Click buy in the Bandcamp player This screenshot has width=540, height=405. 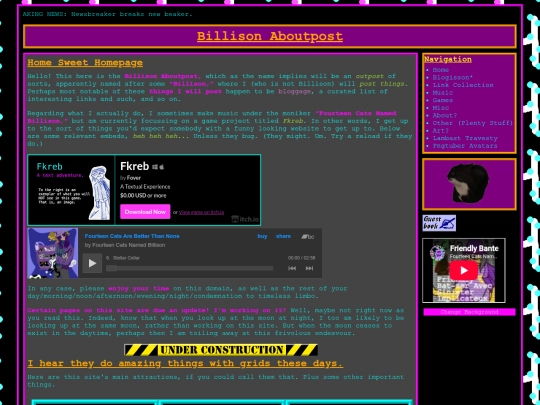coord(262,236)
